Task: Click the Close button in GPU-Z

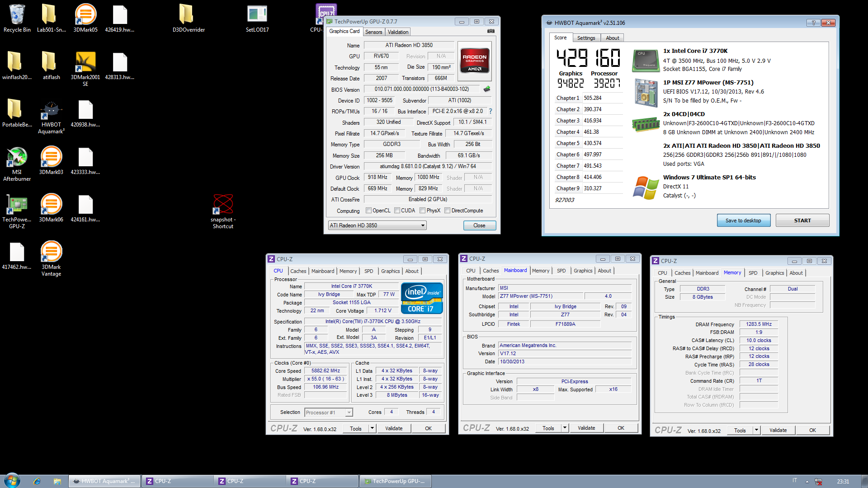Action: (479, 225)
